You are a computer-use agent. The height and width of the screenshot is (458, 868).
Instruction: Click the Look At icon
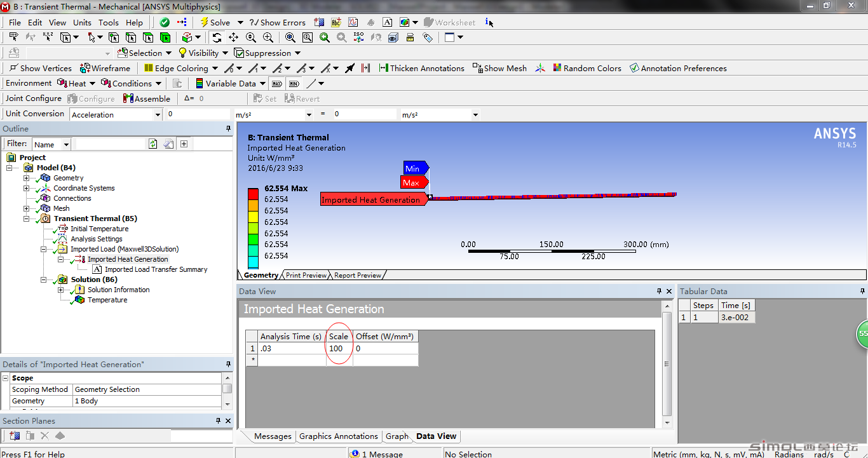[x=376, y=37]
